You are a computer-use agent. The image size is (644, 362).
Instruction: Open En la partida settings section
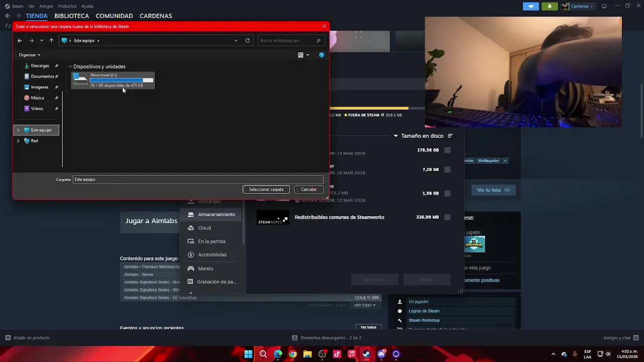[x=212, y=241]
